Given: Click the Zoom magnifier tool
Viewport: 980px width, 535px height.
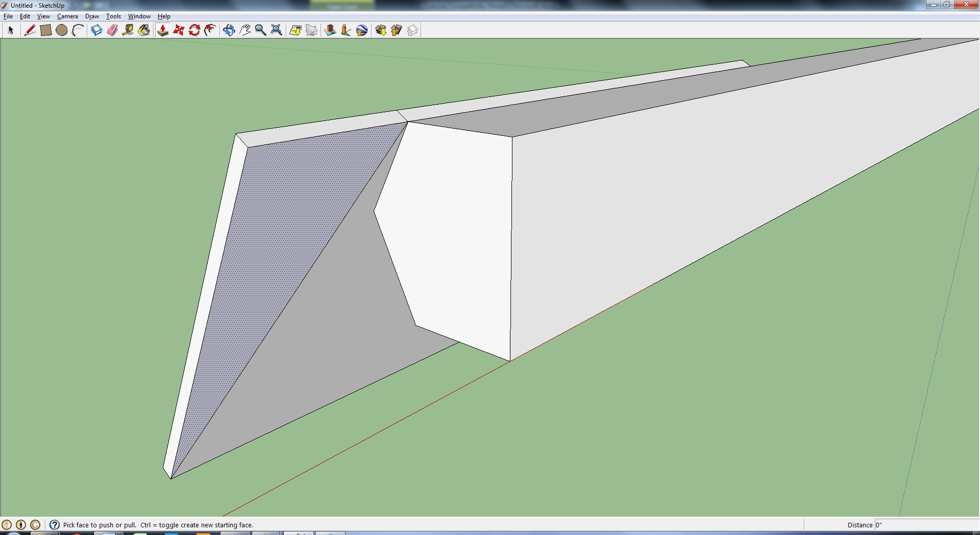Looking at the screenshot, I should [x=261, y=30].
